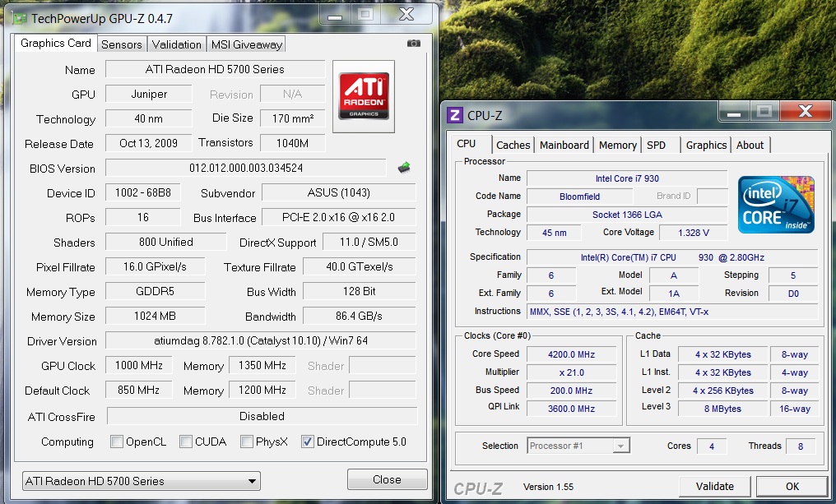The image size is (836, 504).
Task: Minimize the GPU-Z window
Action: (335, 15)
